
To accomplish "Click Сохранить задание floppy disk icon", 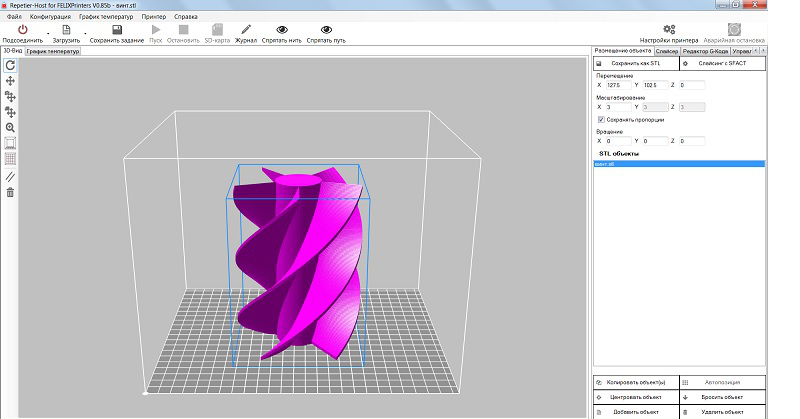I will (117, 30).
